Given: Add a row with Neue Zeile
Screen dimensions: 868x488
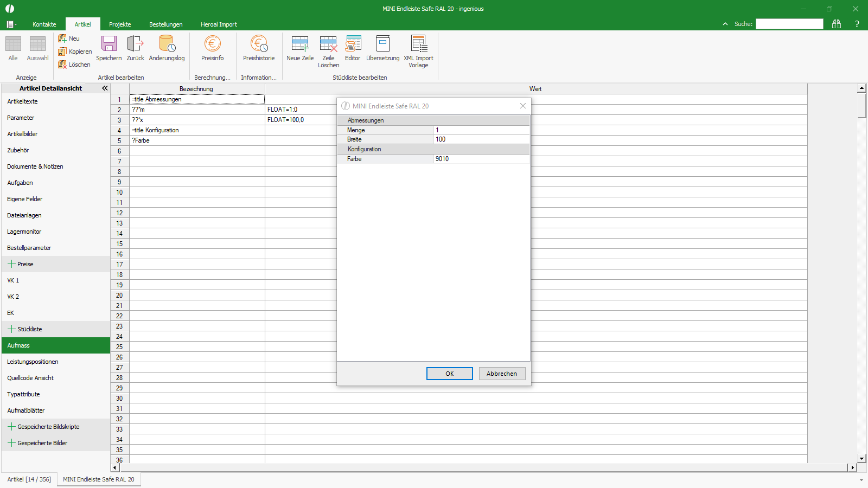Looking at the screenshot, I should [x=300, y=44].
